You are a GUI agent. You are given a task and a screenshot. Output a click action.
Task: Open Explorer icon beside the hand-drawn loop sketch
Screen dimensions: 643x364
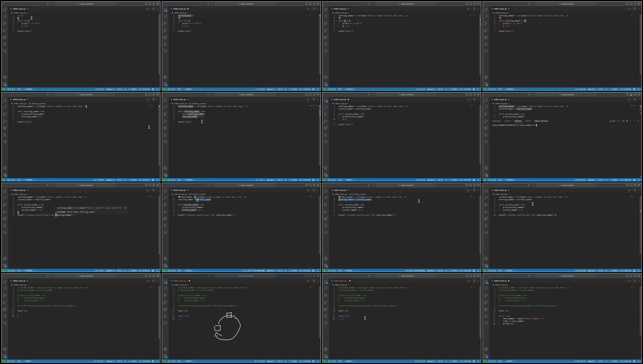pos(165,282)
